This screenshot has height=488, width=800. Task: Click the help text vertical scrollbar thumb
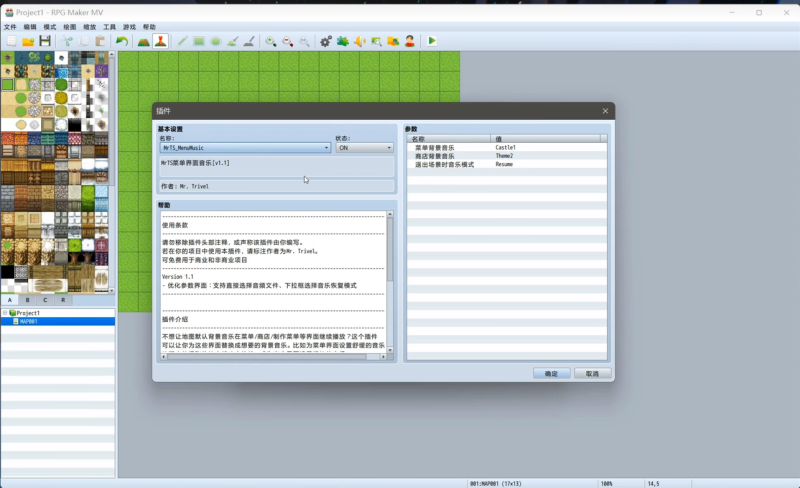390,250
